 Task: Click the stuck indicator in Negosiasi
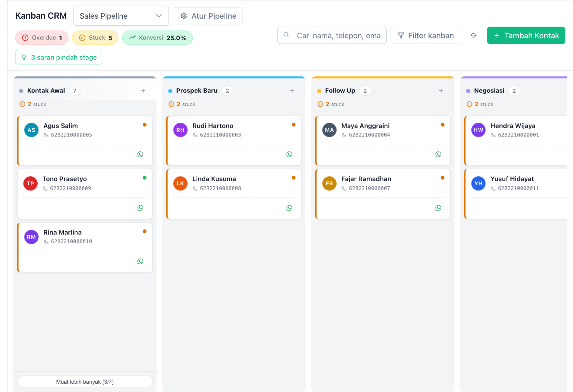coord(480,104)
